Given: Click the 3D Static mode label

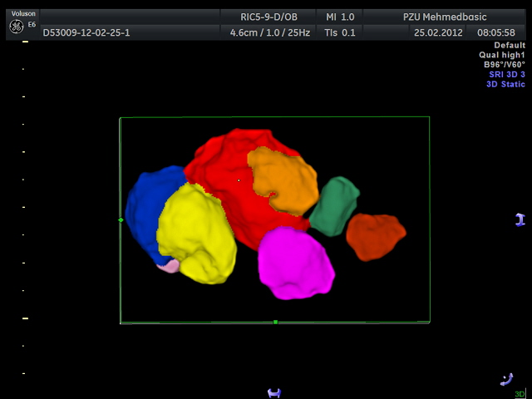Looking at the screenshot, I should coord(505,84).
